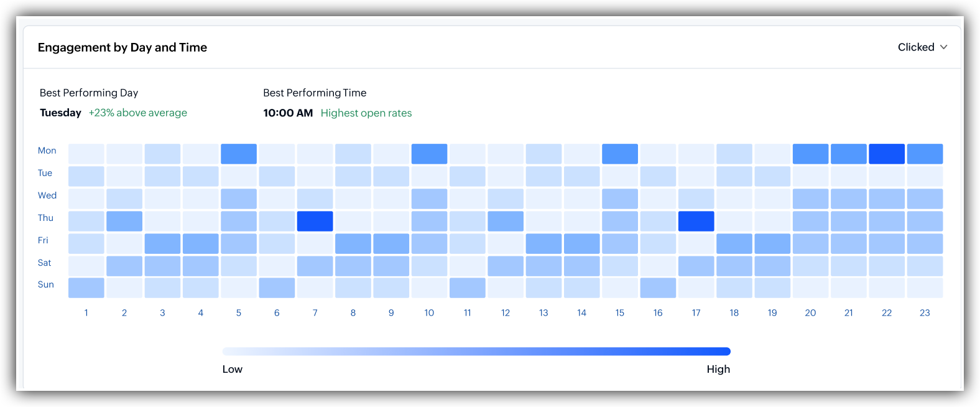Image resolution: width=980 pixels, height=407 pixels.
Task: Select the Mon row label
Action: pos(47,151)
